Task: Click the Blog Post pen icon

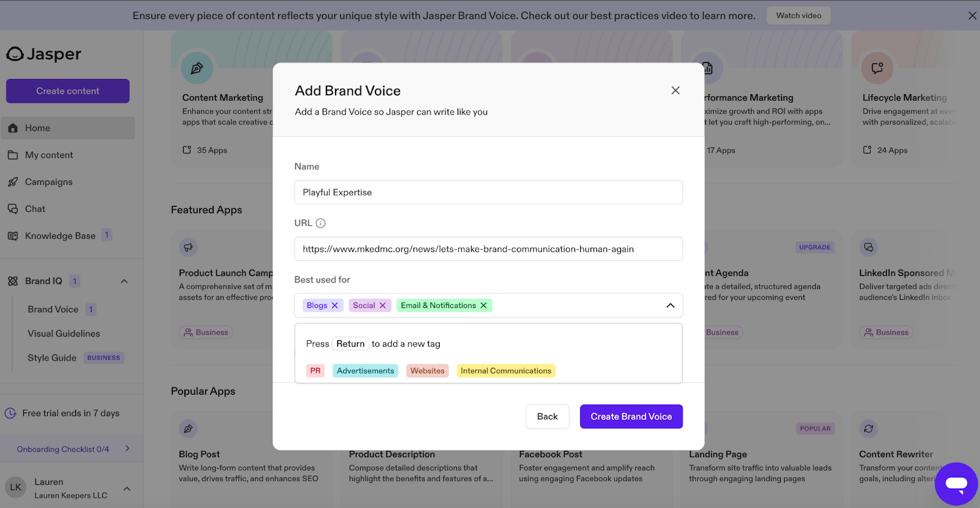Action: 188,428
